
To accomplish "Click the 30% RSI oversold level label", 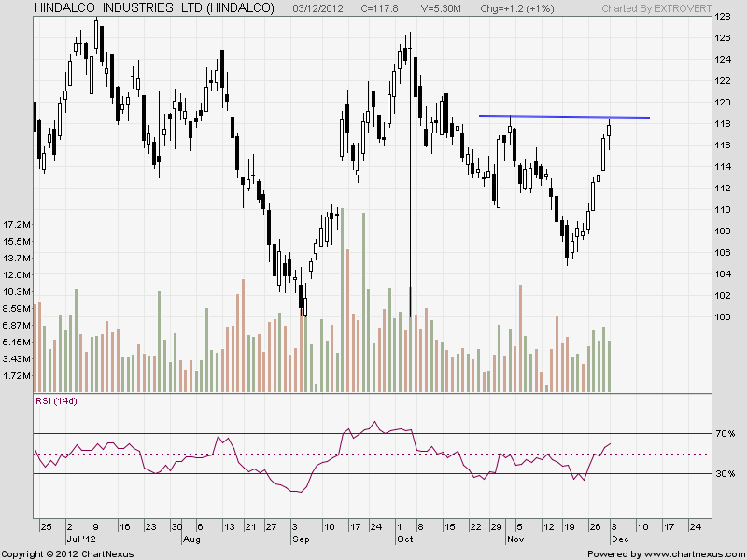I will click(726, 474).
